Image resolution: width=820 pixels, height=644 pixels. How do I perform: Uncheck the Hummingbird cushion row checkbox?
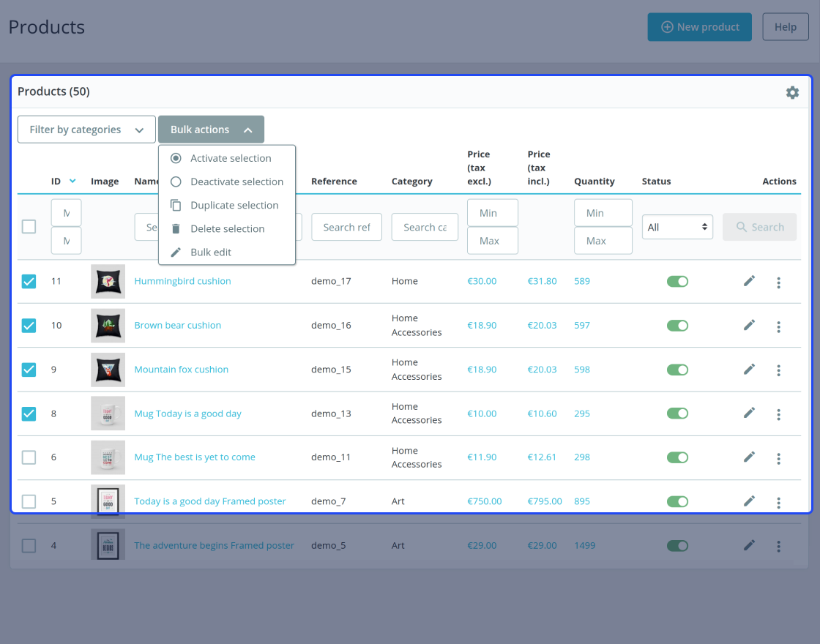[x=29, y=281]
